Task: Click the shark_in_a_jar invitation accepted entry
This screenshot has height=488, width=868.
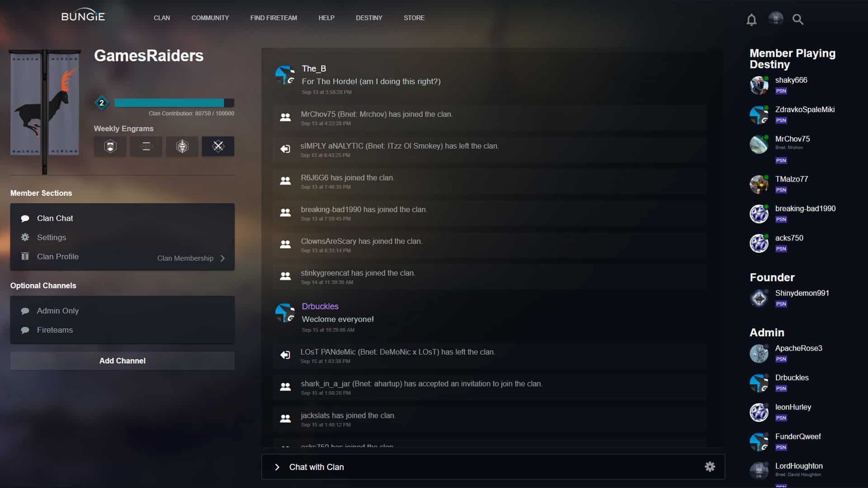Action: [x=490, y=387]
